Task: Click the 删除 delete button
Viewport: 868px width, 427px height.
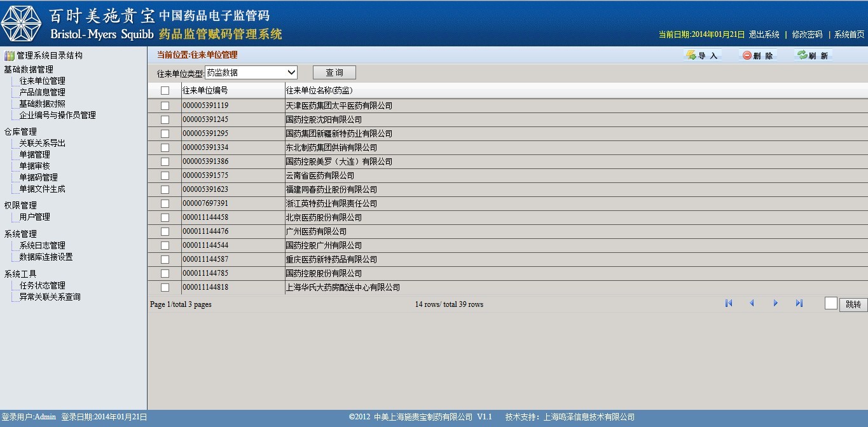Action: 757,55
